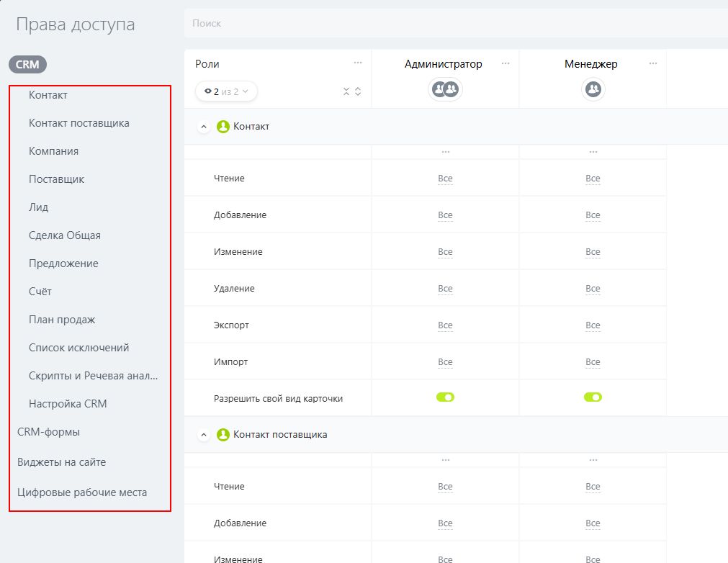This screenshot has height=563, width=728.
Task: Click the collapse all sections icon
Action: click(346, 91)
